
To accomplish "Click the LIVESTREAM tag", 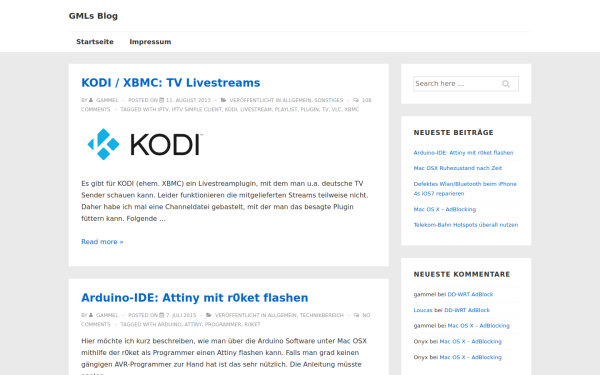I will click(256, 109).
